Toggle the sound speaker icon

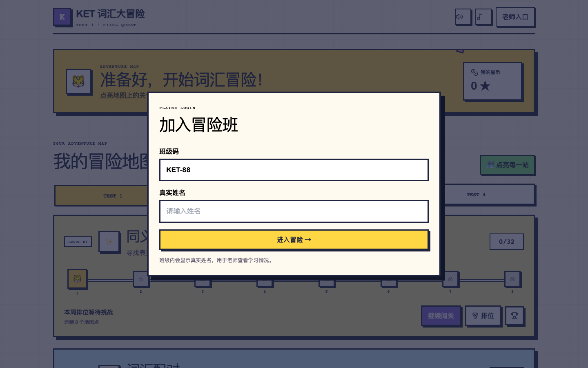pos(463,17)
